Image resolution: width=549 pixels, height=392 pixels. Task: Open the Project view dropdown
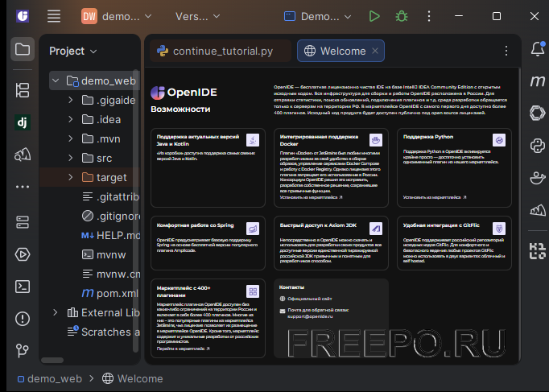click(72, 51)
